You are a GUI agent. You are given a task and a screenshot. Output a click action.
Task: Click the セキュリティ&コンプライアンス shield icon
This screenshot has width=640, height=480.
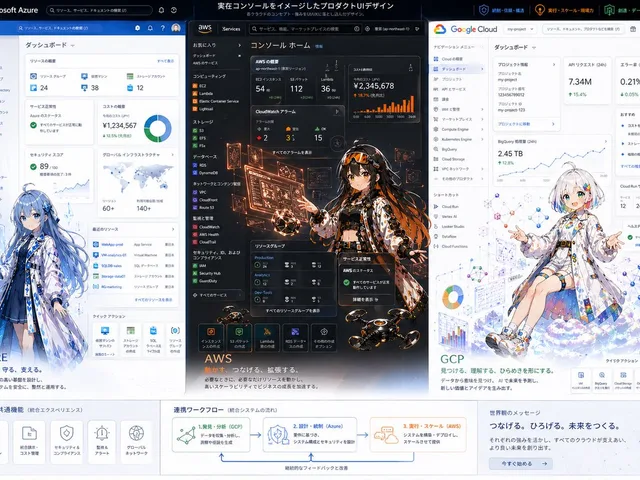67,433
